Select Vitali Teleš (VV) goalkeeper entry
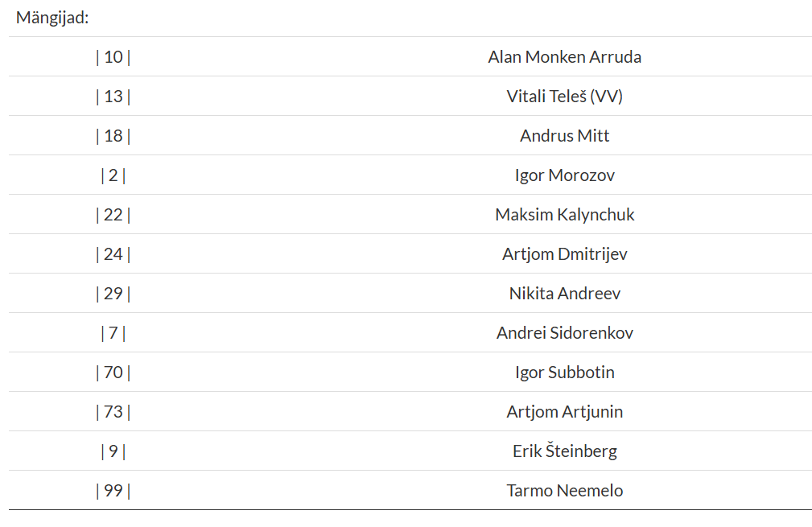This screenshot has height=527, width=812. [564, 97]
